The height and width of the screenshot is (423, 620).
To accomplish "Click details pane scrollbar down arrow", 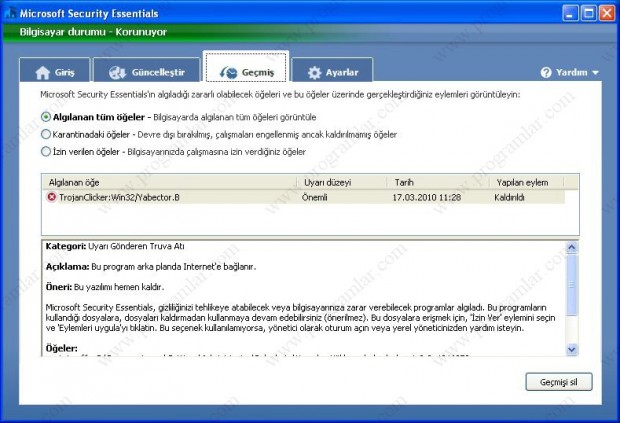I will 572,349.
